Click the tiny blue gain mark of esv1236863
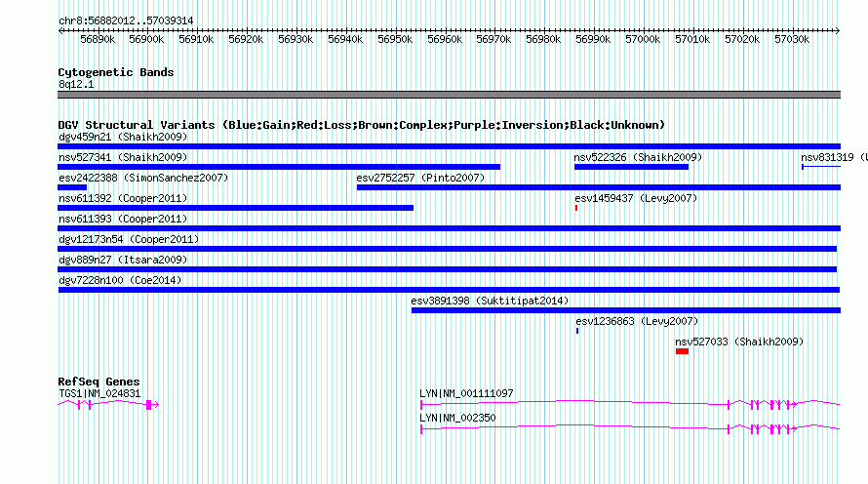 tap(577, 331)
